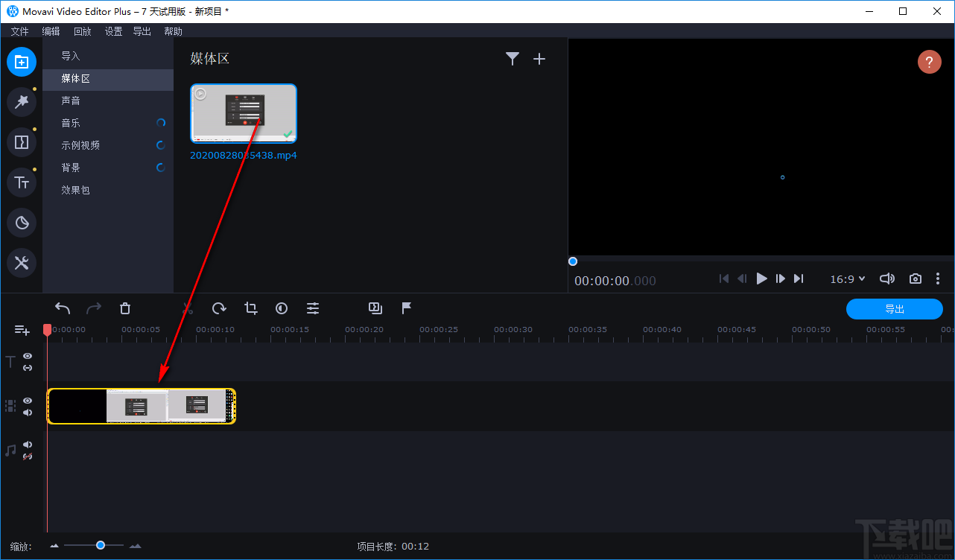Open the transition wizard icon
The width and height of the screenshot is (955, 560).
click(375, 308)
